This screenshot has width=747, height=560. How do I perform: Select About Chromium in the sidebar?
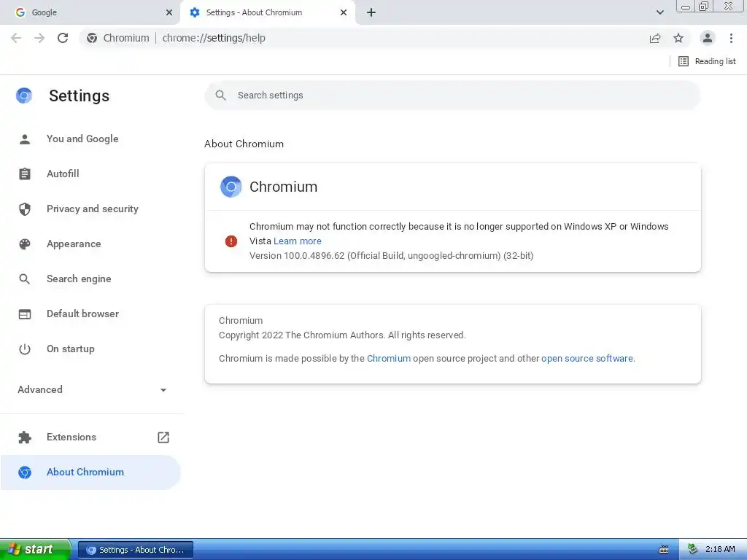point(90,472)
